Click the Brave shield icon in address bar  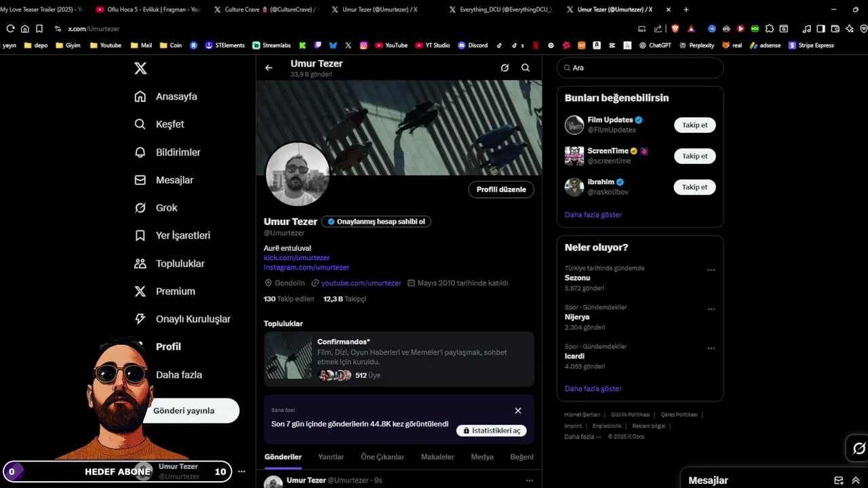(x=675, y=28)
